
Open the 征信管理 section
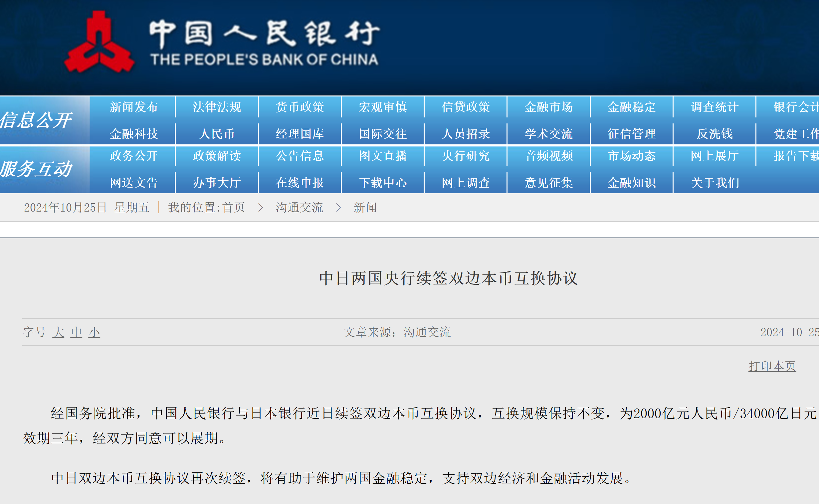click(632, 134)
